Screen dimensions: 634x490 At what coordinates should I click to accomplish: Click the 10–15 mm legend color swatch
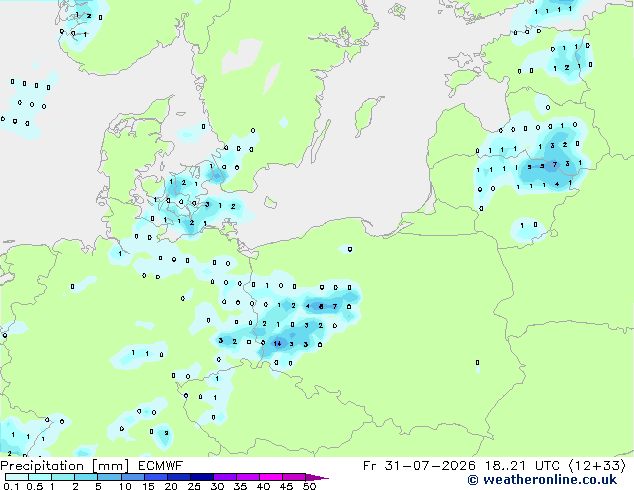133,477
